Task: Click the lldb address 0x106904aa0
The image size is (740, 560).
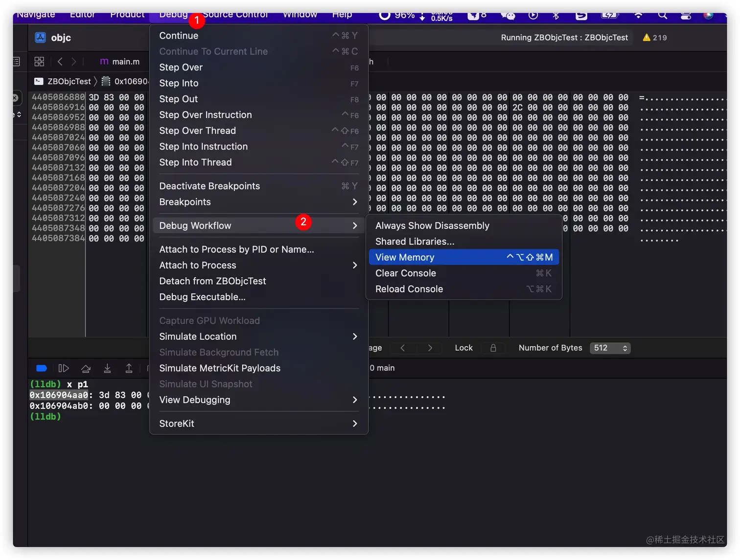Action: tap(59, 395)
